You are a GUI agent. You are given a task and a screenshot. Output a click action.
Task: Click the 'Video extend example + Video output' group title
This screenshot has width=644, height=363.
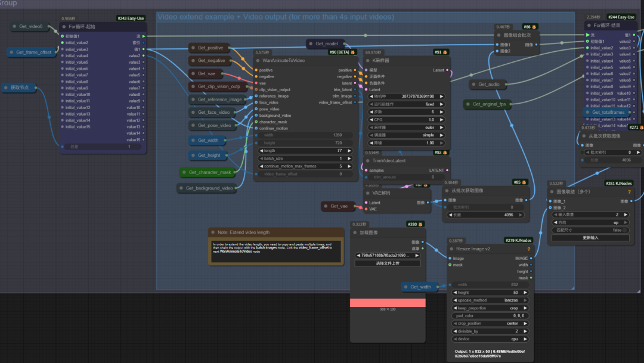tap(275, 17)
